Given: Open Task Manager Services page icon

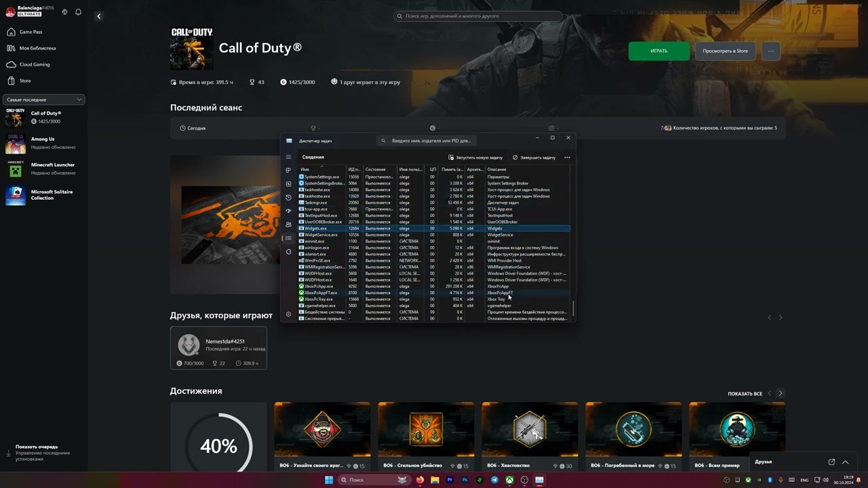Looking at the screenshot, I should [288, 251].
